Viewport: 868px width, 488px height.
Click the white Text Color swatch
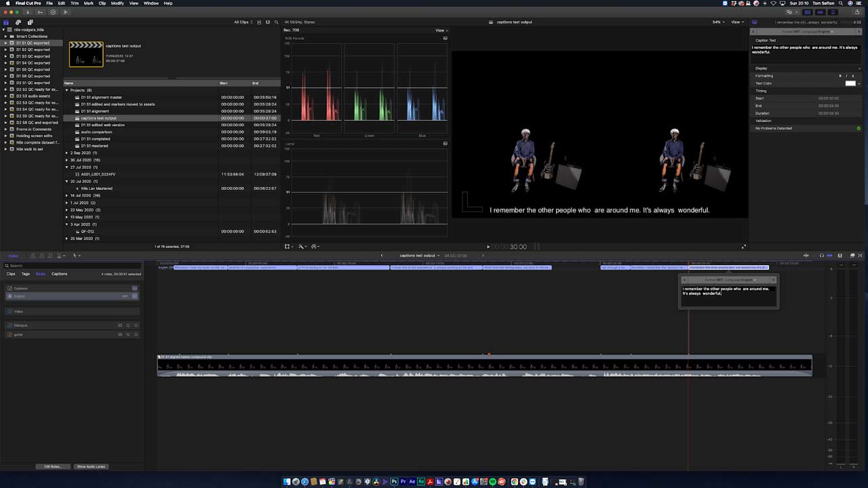pos(850,83)
